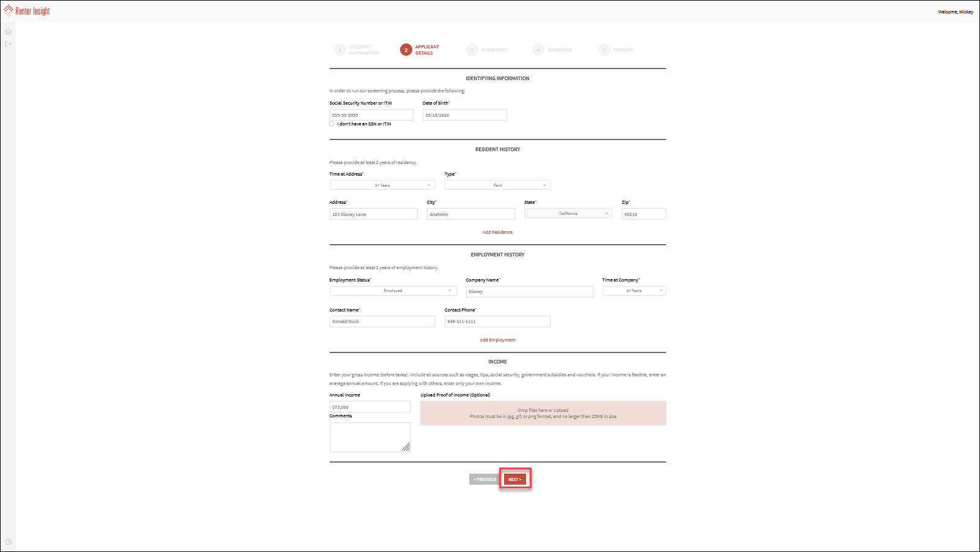Click inside the Comments text area

[x=370, y=437]
